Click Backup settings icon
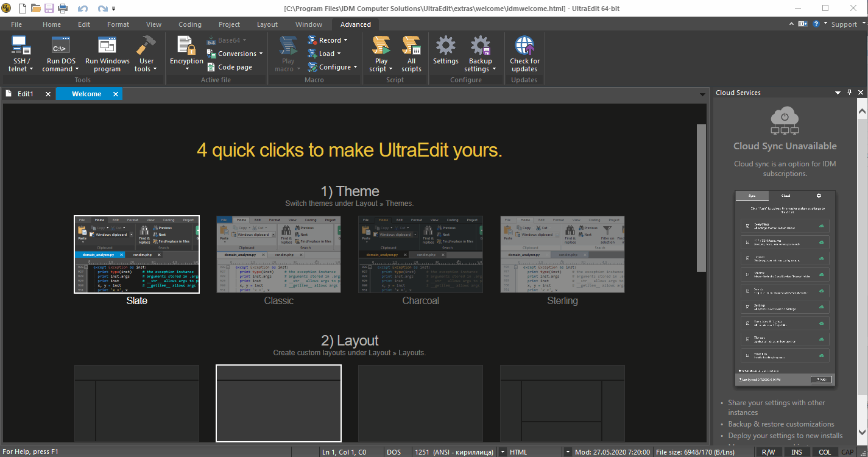868x457 pixels. pos(480,46)
